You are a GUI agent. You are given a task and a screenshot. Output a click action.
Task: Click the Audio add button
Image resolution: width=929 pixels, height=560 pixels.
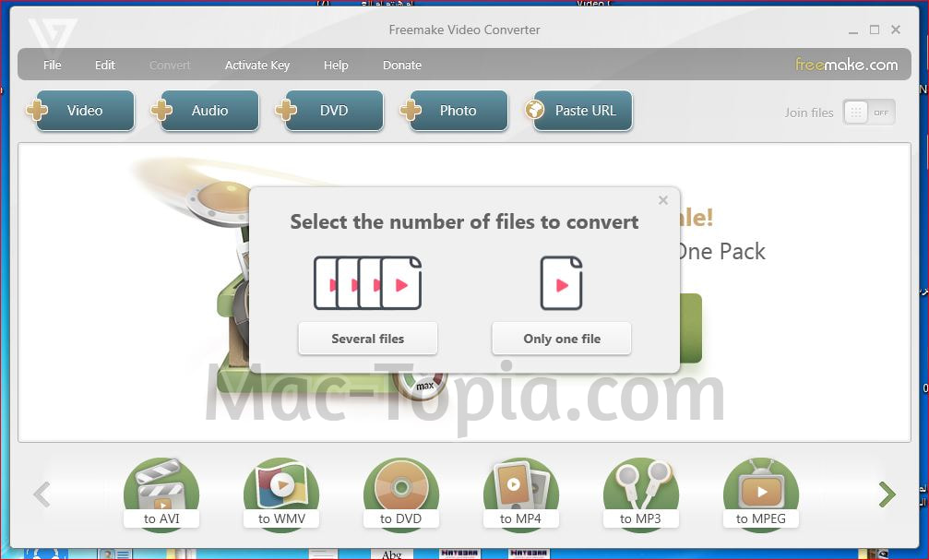tap(205, 110)
